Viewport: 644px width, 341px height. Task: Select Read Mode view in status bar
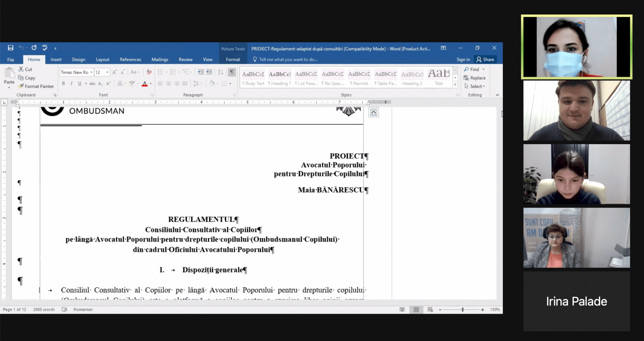pyautogui.click(x=402, y=309)
